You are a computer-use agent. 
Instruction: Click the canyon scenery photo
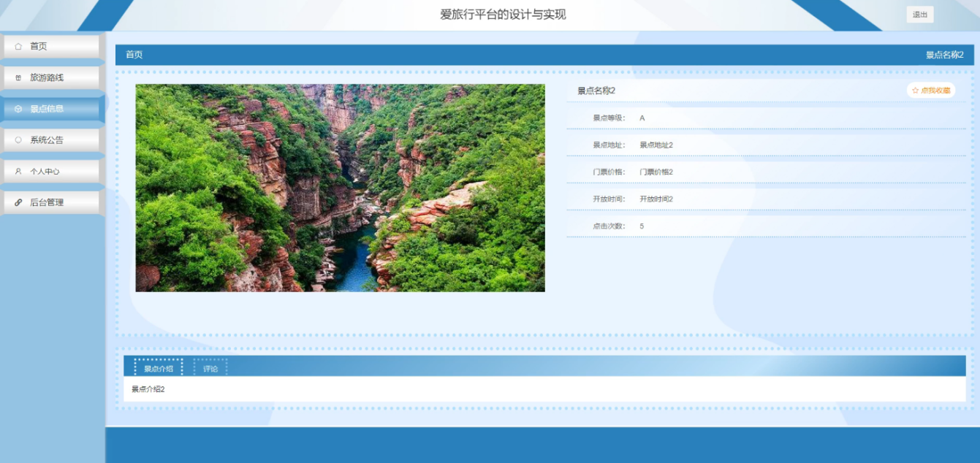(x=340, y=188)
